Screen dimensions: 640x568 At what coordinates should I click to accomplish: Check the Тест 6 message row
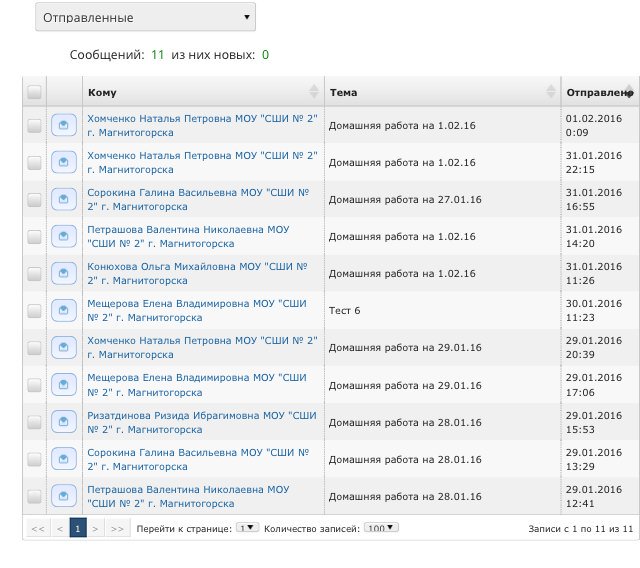34,311
